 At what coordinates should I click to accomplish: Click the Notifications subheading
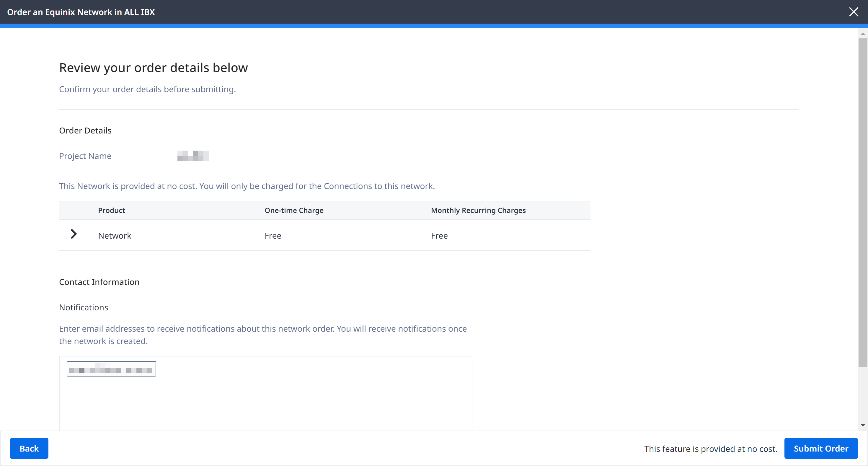(x=84, y=307)
